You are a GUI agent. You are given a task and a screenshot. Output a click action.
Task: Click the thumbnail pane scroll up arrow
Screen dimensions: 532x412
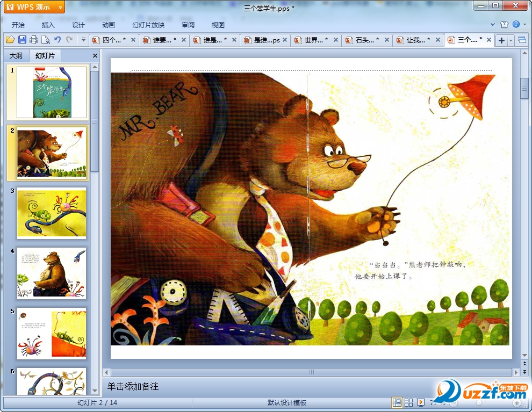(95, 67)
